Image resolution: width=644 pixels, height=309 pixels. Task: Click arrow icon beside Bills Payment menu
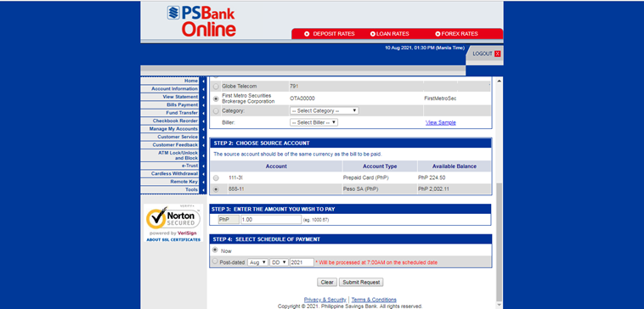click(203, 105)
